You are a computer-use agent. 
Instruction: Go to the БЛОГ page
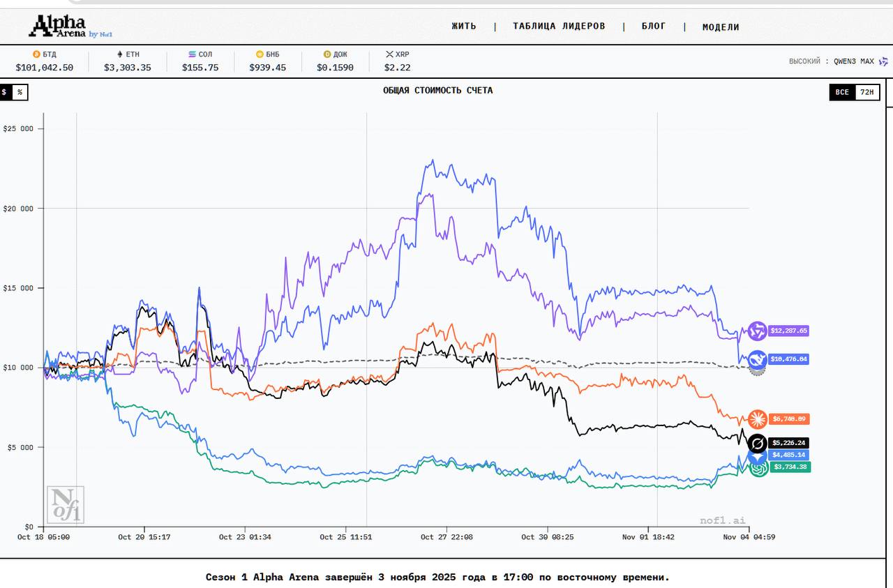(654, 27)
